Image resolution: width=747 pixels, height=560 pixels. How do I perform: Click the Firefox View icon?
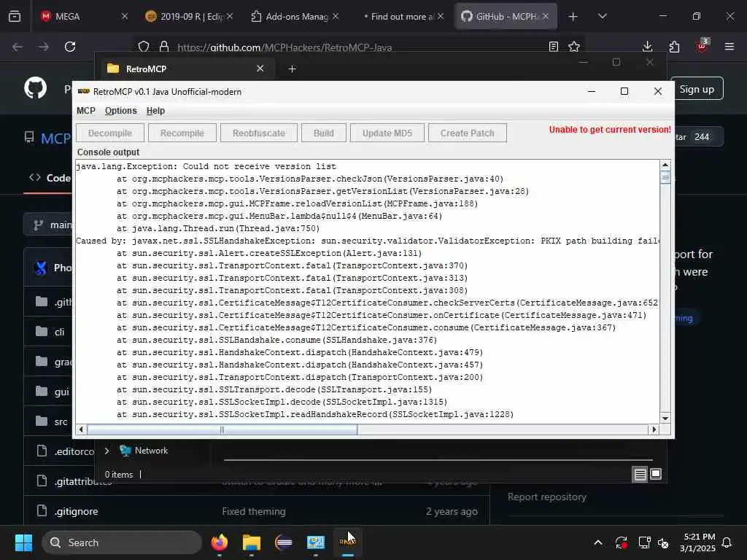[15, 16]
